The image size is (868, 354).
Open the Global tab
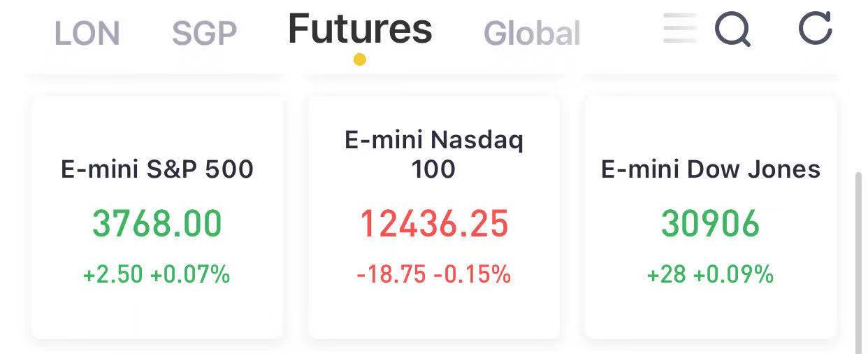(x=532, y=34)
